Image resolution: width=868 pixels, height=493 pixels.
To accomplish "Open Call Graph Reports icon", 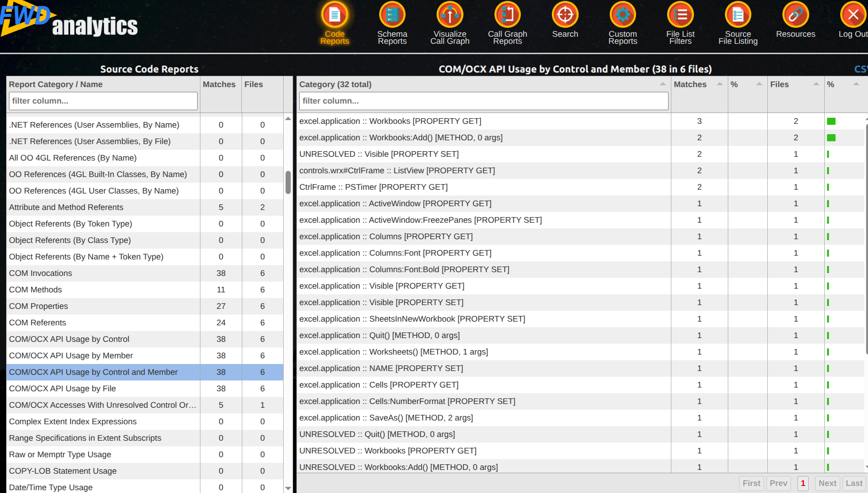I will coord(507,15).
